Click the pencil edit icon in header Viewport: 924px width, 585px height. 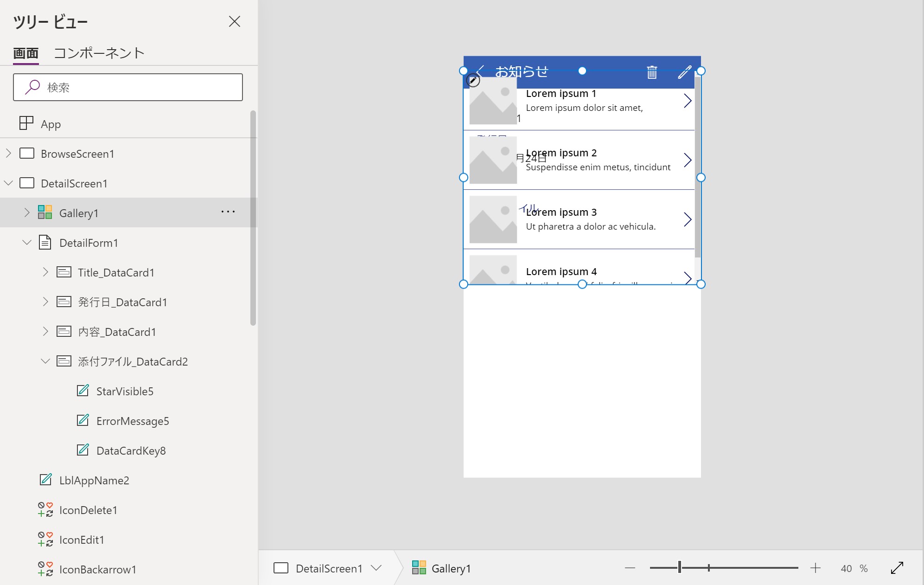pos(684,72)
